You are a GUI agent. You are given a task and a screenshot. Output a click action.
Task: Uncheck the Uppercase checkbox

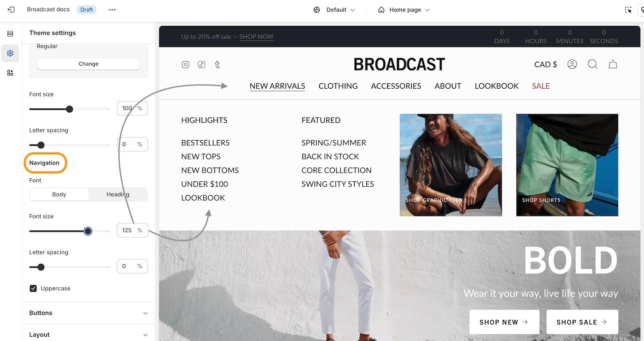33,289
